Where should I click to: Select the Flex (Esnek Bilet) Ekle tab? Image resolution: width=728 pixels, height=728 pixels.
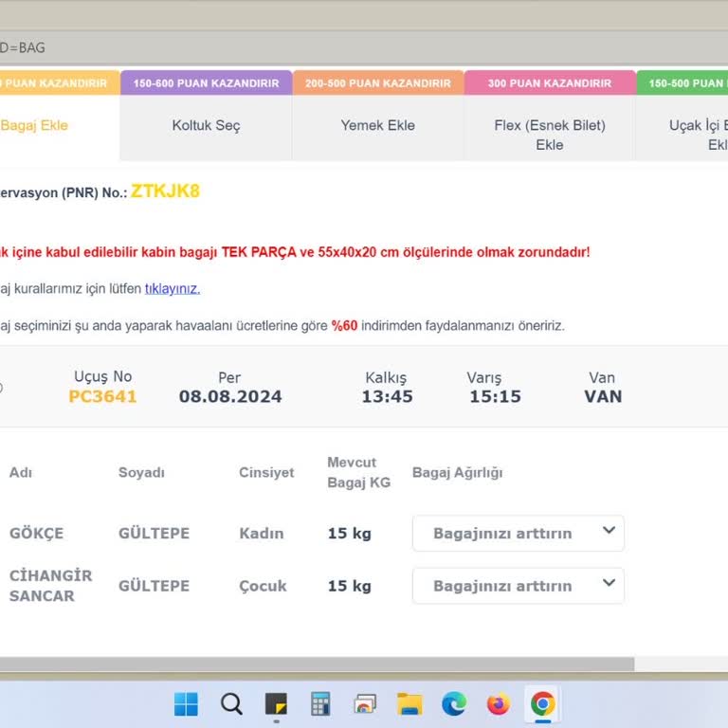(549, 135)
